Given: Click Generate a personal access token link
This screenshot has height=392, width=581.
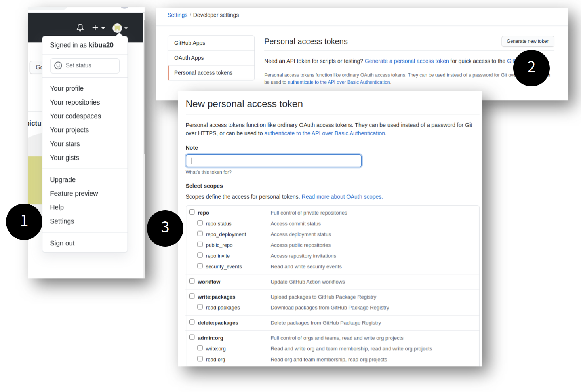Looking at the screenshot, I should point(407,61).
